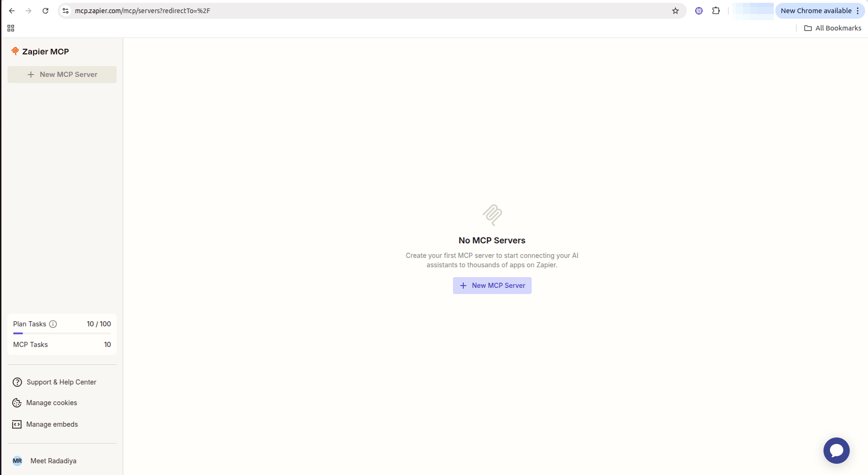Viewport: 868px width, 475px height.
Task: Open All Bookmarks folder
Action: click(833, 28)
